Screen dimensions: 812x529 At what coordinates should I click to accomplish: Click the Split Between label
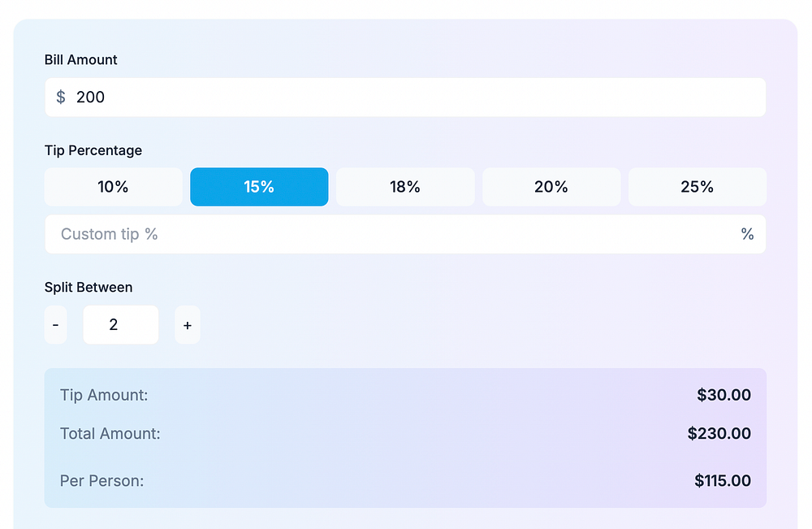[x=89, y=287]
